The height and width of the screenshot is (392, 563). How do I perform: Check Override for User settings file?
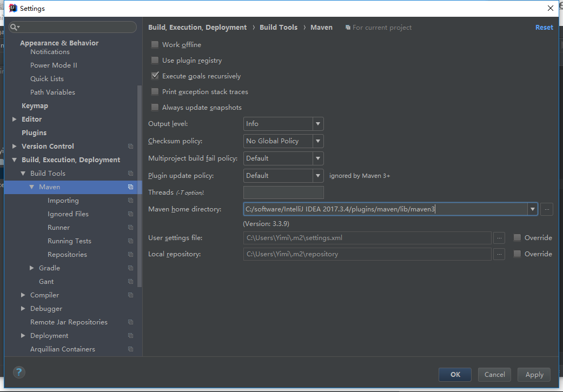(517, 238)
